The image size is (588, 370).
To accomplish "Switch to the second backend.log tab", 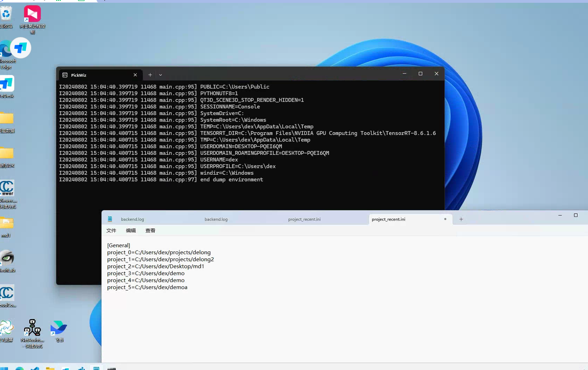I will (216, 219).
